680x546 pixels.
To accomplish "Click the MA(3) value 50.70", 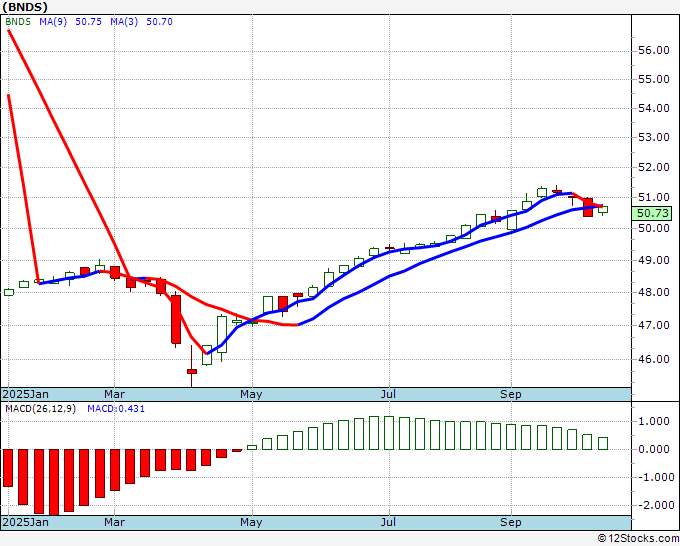I will tap(159, 22).
